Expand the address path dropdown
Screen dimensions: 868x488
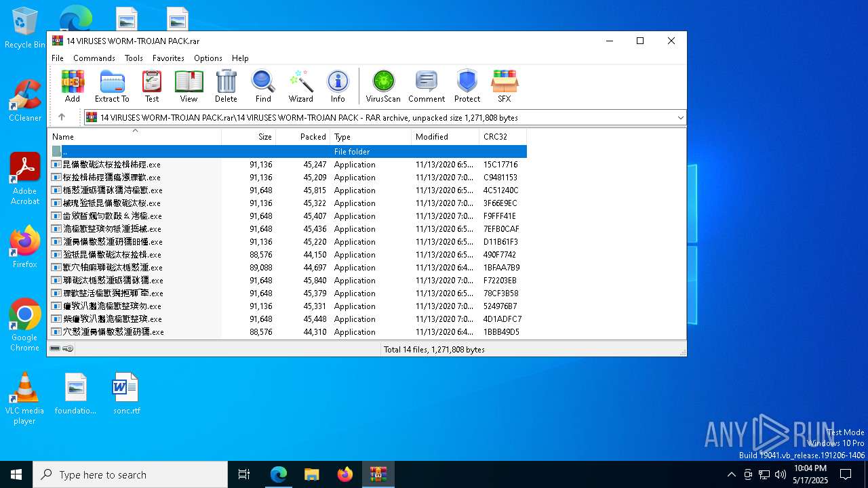pyautogui.click(x=680, y=118)
